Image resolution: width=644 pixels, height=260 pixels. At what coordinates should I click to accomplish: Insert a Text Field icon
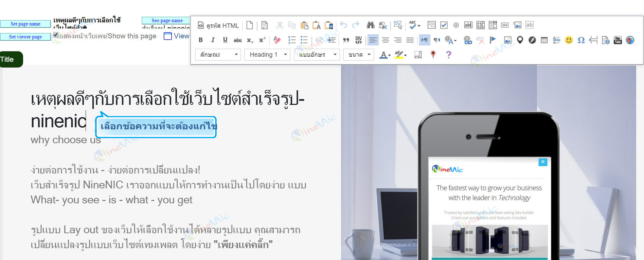point(468,25)
